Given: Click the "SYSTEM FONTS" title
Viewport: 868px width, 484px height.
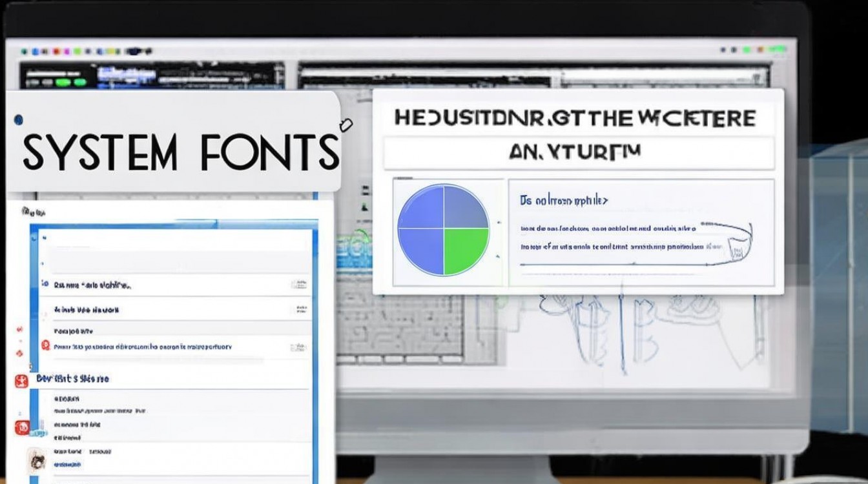Looking at the screenshot, I should click(181, 152).
